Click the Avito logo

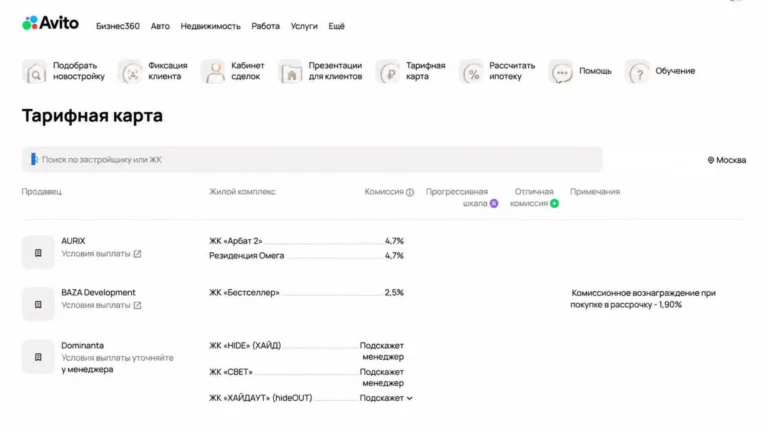pos(50,23)
